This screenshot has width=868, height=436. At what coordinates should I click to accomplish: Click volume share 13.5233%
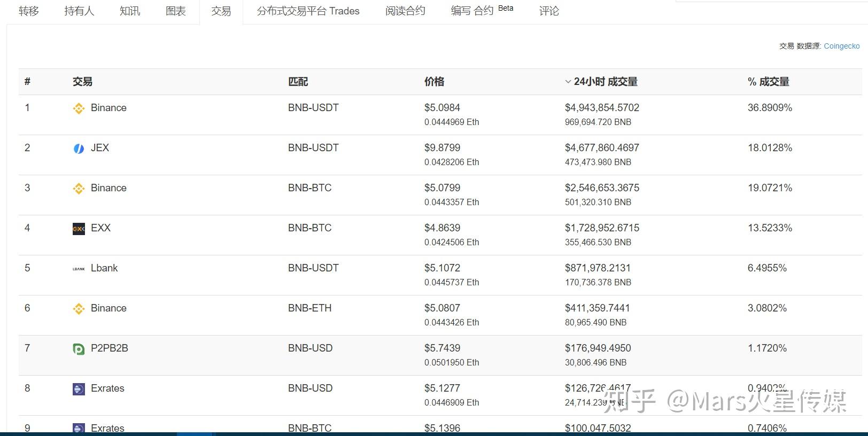[x=770, y=228]
